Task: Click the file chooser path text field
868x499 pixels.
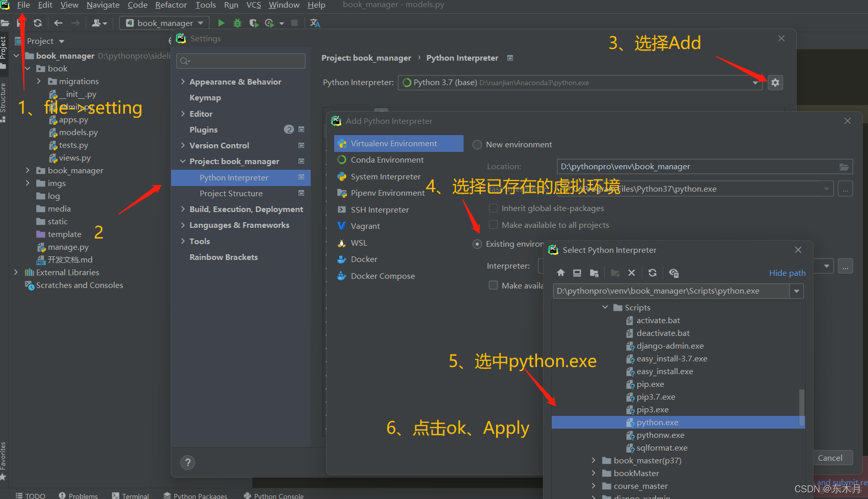Action: (x=671, y=291)
